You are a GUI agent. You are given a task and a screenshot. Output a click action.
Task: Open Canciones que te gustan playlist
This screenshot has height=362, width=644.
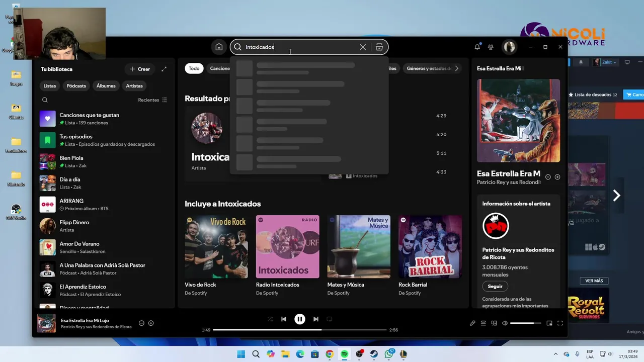tap(104, 119)
